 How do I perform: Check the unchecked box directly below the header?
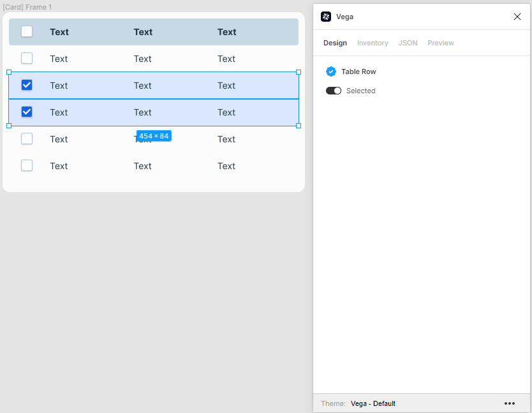pyautogui.click(x=27, y=59)
